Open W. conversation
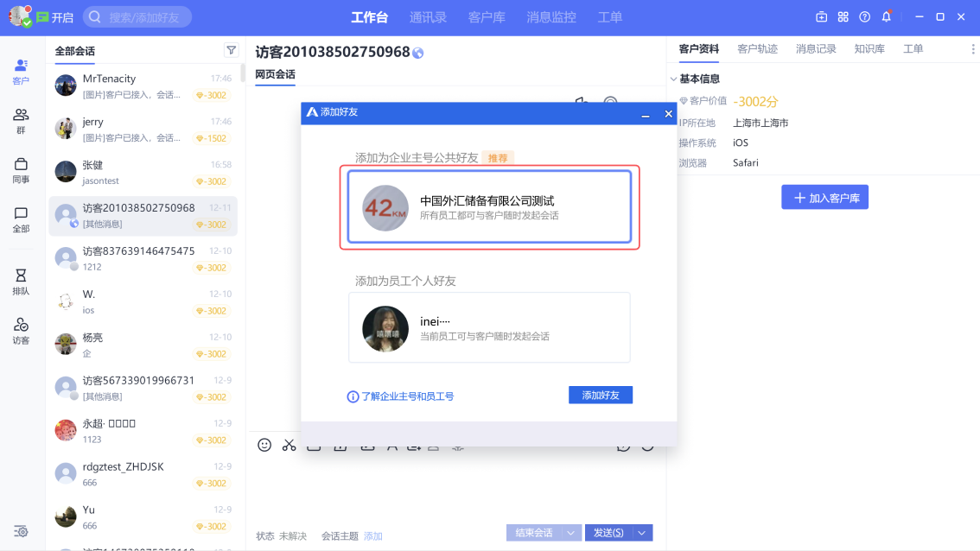This screenshot has width=980, height=551. 143,301
